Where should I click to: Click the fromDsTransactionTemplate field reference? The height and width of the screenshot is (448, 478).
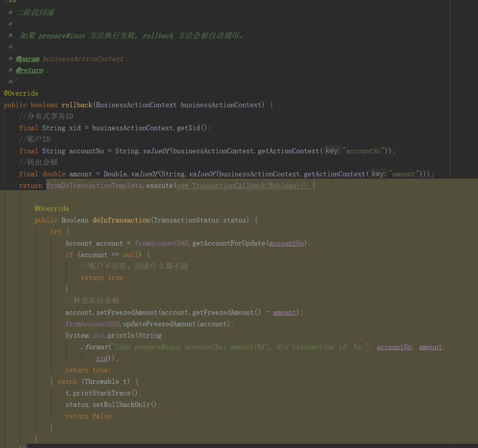pyautogui.click(x=94, y=186)
